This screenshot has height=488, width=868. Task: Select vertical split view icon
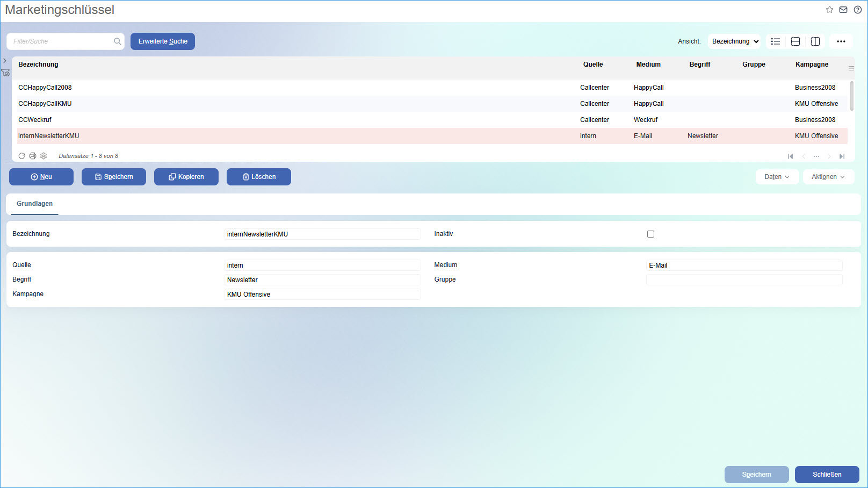[815, 41]
